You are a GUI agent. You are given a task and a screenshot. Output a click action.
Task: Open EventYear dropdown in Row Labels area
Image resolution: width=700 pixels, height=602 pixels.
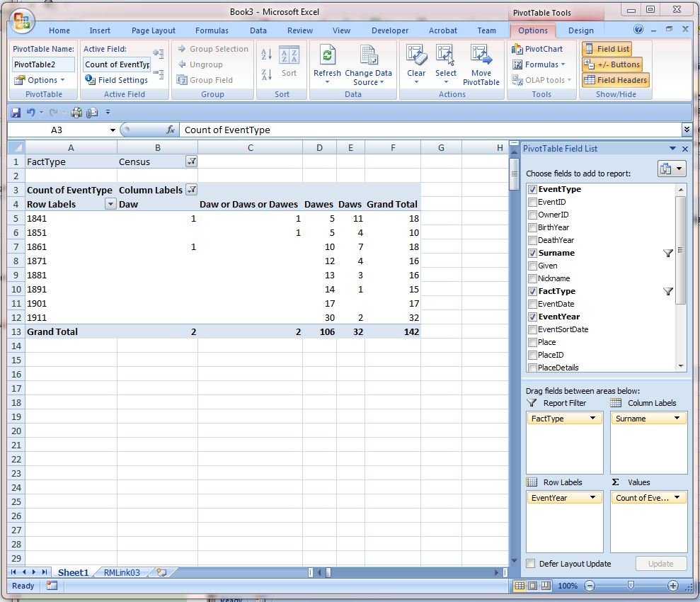592,497
